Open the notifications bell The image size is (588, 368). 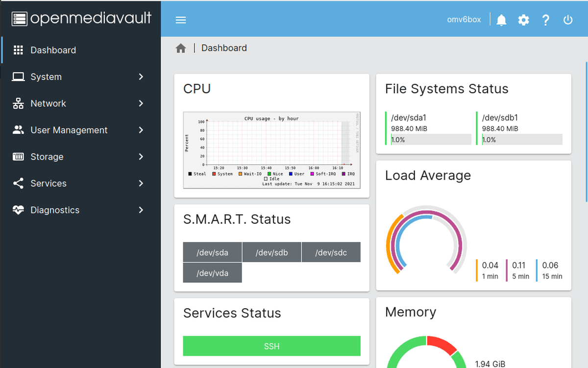[501, 20]
